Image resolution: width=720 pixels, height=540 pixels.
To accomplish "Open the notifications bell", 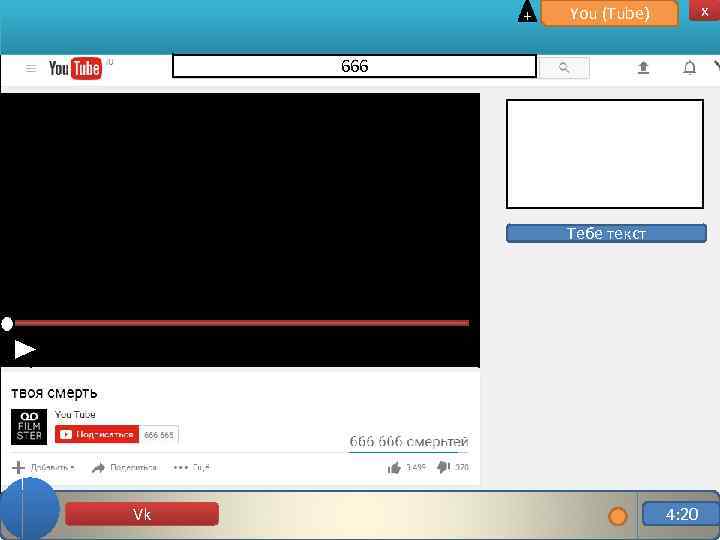I will pyautogui.click(x=689, y=68).
